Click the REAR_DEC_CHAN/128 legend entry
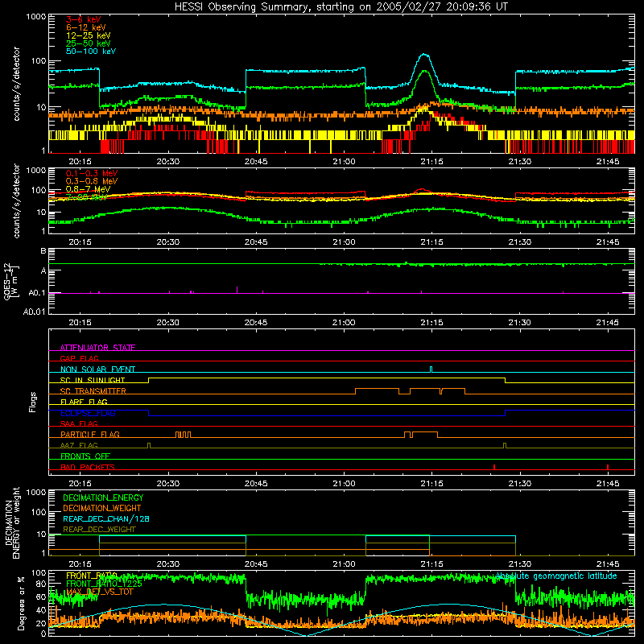The height and width of the screenshot is (644, 644). point(106,518)
